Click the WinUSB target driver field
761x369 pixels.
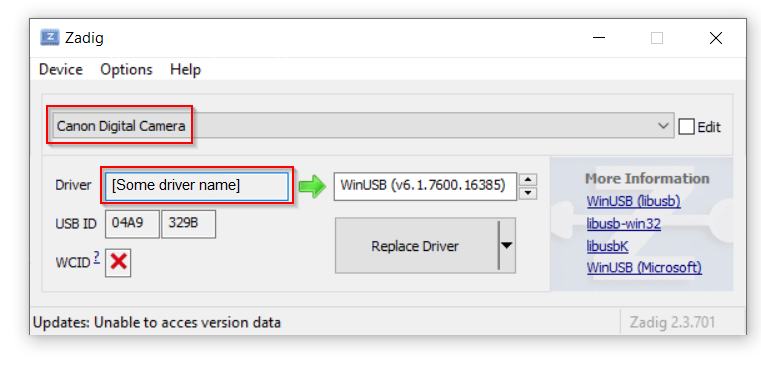point(425,185)
